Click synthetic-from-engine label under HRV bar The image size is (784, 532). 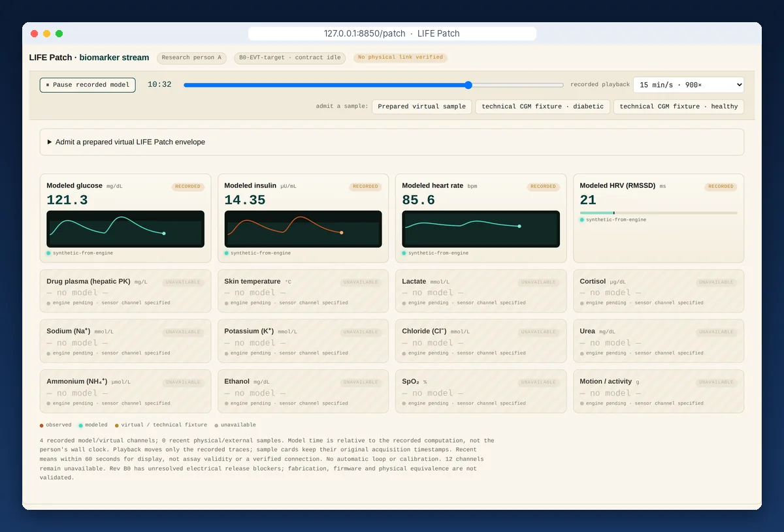click(x=616, y=220)
